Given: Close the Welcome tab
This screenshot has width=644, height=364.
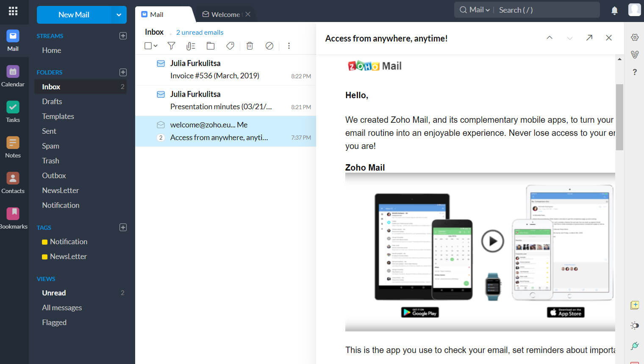Looking at the screenshot, I should pyautogui.click(x=248, y=14).
